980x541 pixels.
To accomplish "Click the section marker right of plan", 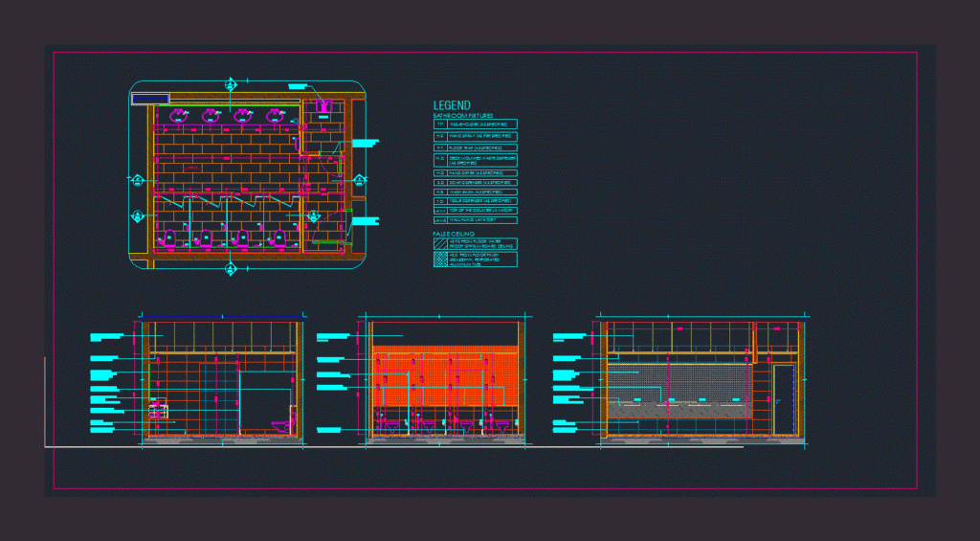I will coord(360,181).
